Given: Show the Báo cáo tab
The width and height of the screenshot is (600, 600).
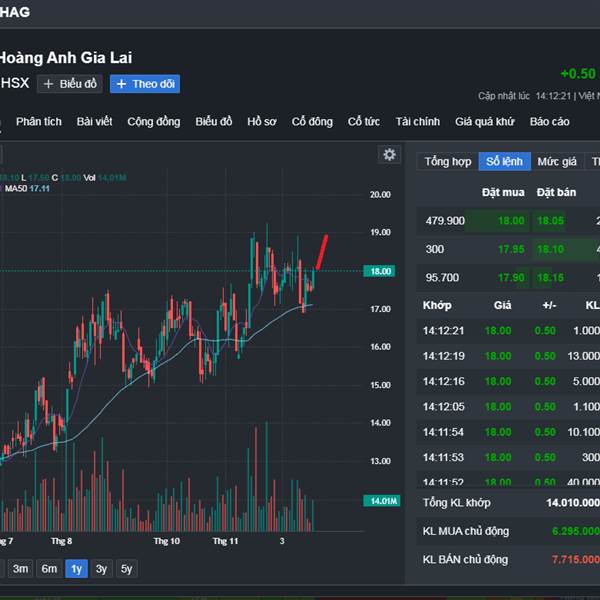Looking at the screenshot, I should [549, 121].
